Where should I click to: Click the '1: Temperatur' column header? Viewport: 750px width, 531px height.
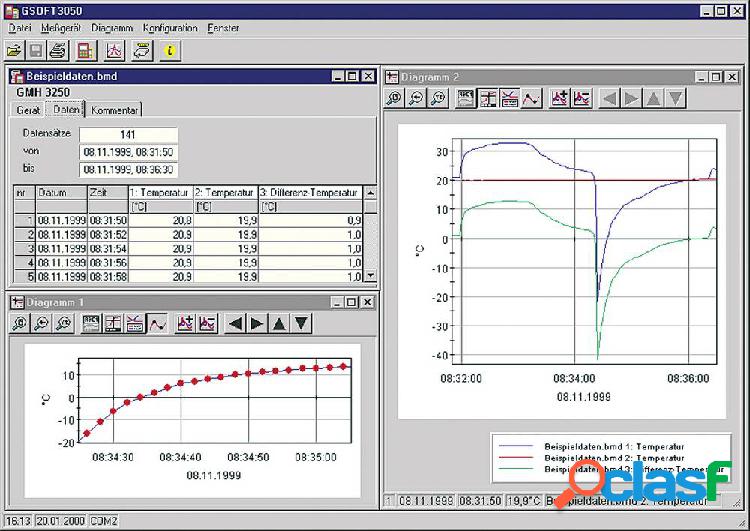click(x=161, y=192)
